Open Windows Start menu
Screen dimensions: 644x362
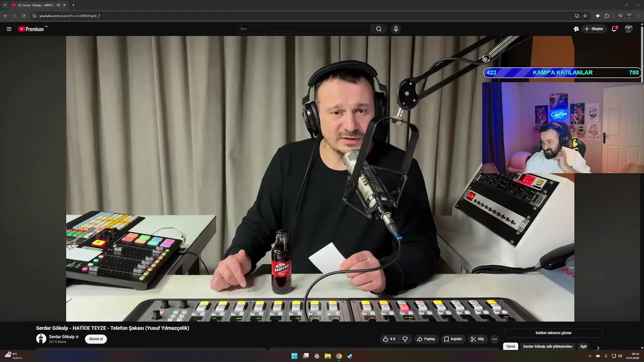(294, 356)
